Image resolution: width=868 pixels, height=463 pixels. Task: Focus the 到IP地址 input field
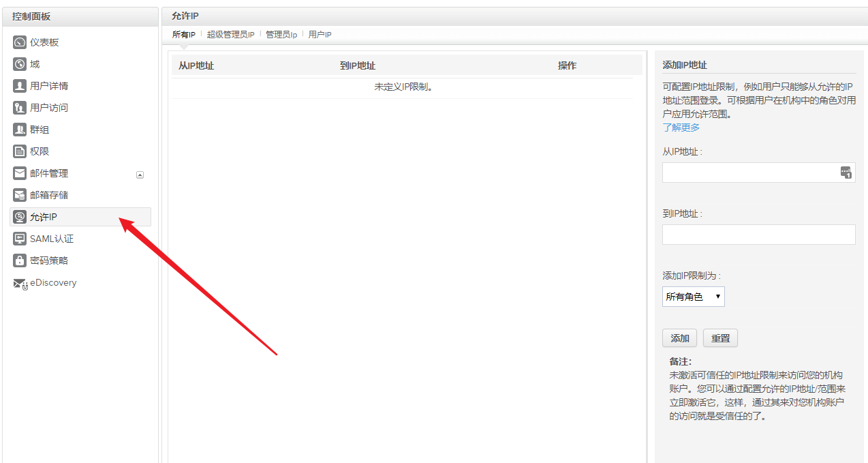[x=758, y=235]
